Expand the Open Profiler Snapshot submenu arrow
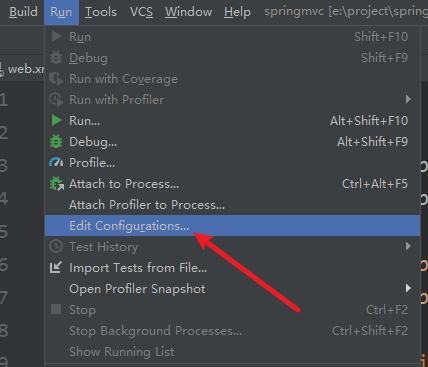428x367 pixels. coord(408,288)
